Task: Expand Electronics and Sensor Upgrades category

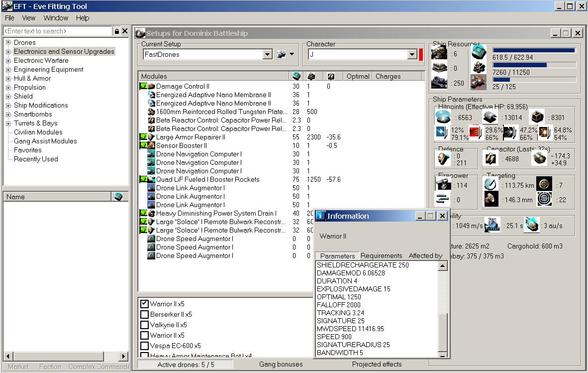Action: (8, 51)
